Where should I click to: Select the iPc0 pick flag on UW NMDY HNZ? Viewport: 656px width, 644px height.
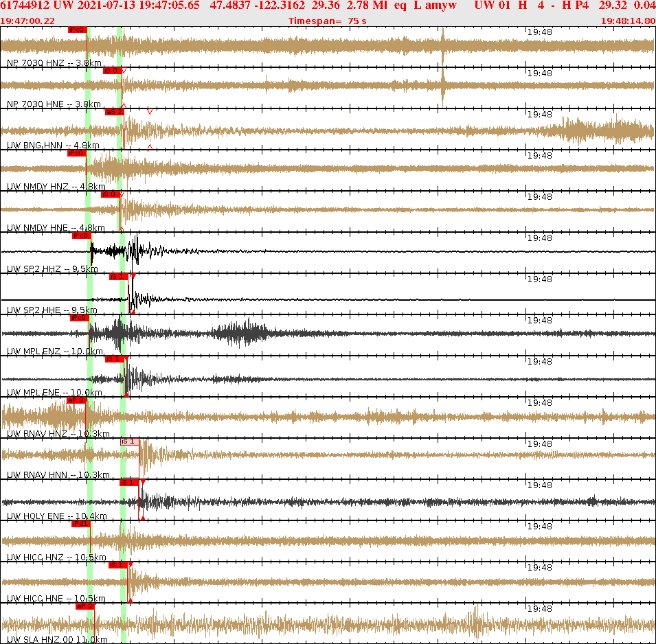[76, 152]
